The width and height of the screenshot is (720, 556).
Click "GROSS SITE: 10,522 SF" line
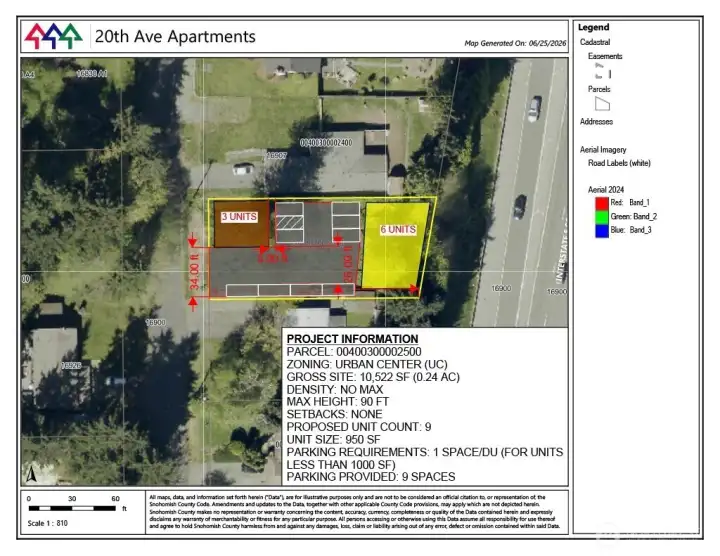373,377
